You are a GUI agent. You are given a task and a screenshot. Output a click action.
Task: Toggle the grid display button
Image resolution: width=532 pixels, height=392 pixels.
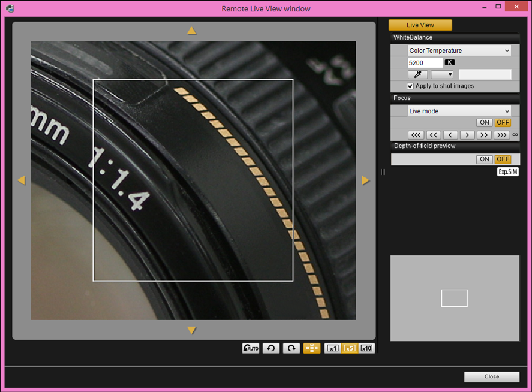coord(312,348)
